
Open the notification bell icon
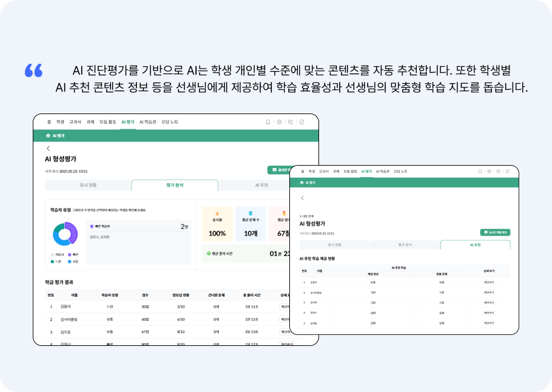(x=268, y=122)
